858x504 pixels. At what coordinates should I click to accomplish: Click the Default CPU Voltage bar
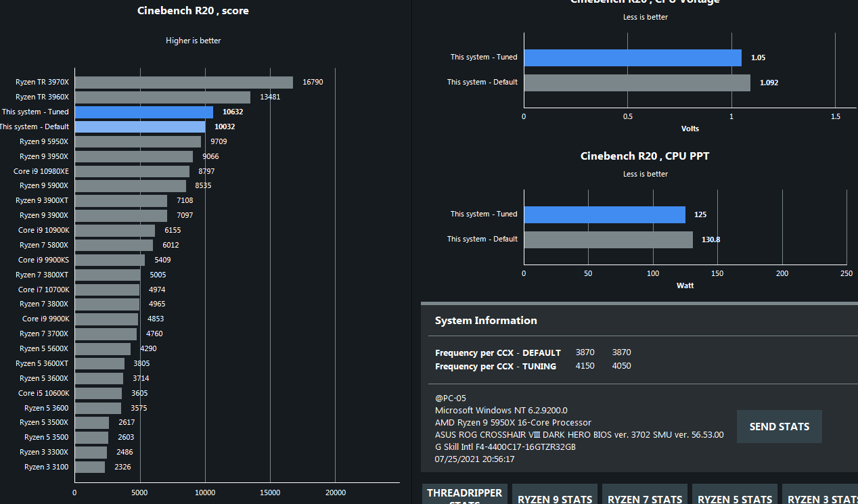(x=637, y=83)
